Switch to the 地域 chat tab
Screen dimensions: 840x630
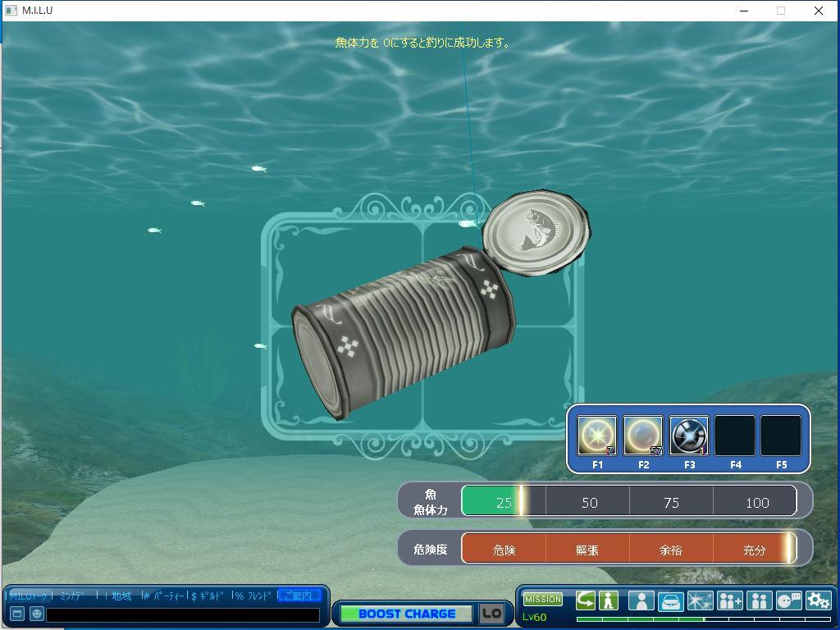(x=121, y=596)
